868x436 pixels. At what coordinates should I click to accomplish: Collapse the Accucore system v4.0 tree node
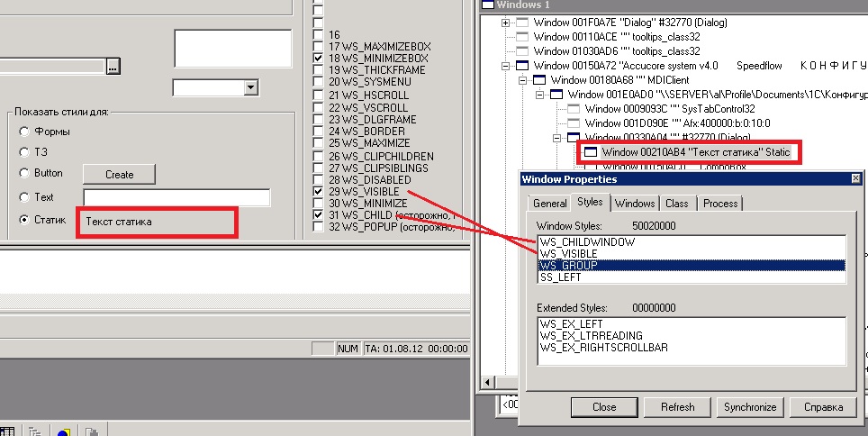505,66
